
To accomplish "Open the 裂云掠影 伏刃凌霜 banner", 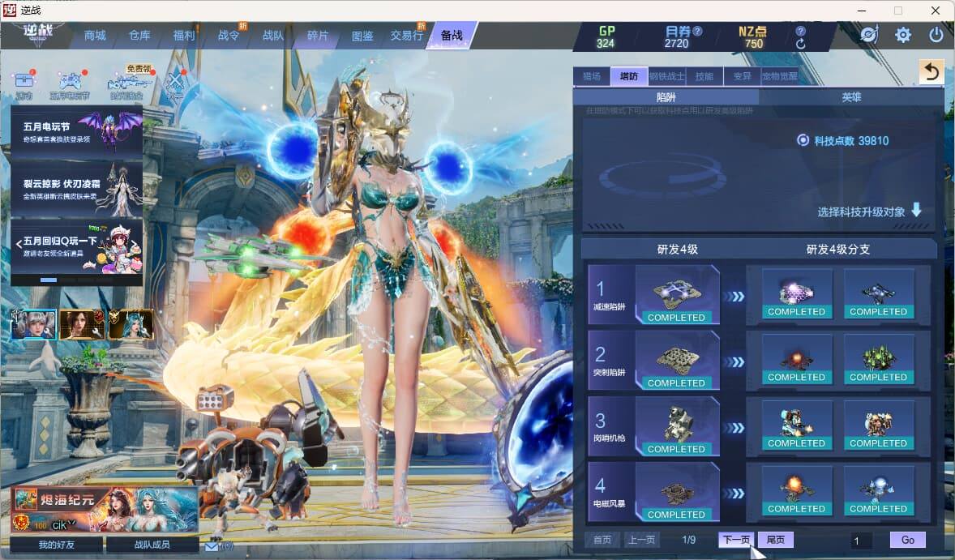I will 77,189.
